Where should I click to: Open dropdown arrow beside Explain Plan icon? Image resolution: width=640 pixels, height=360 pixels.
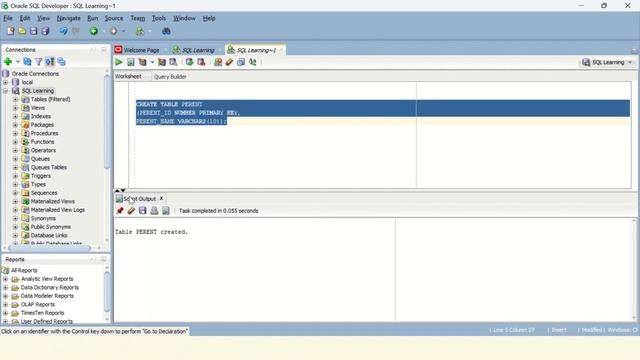[152, 62]
